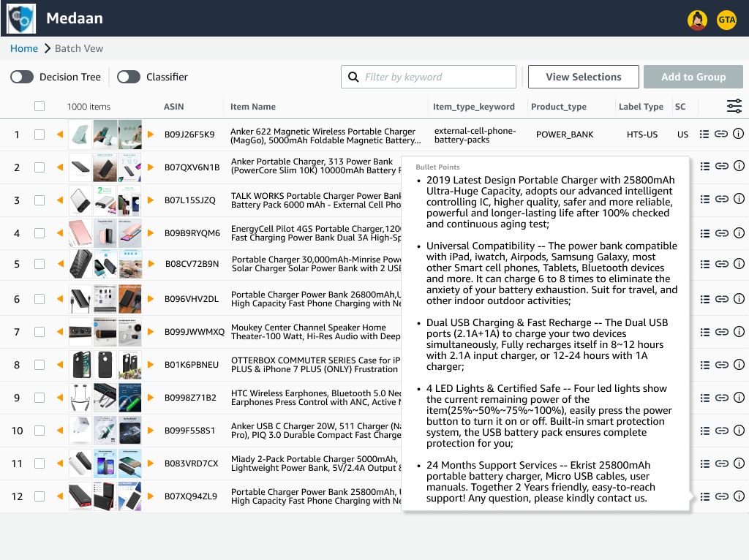Show info icon for row B09J26F5K9
The image size is (749, 560).
click(738, 134)
